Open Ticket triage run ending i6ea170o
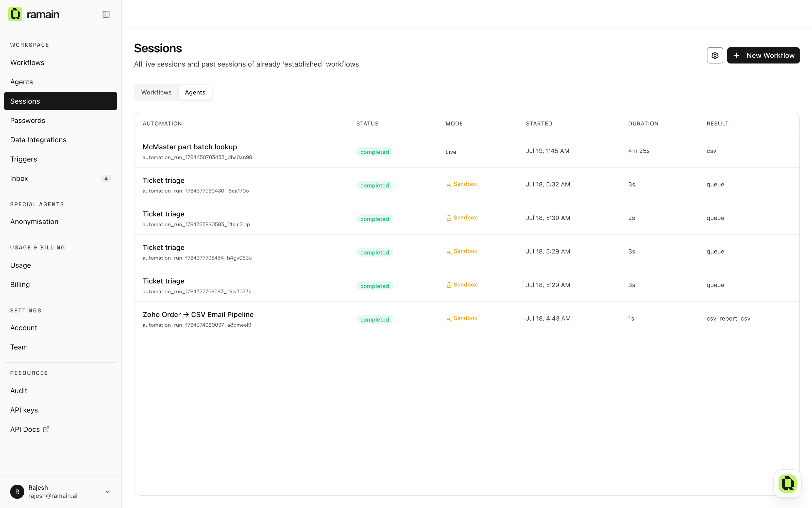 pos(467,184)
